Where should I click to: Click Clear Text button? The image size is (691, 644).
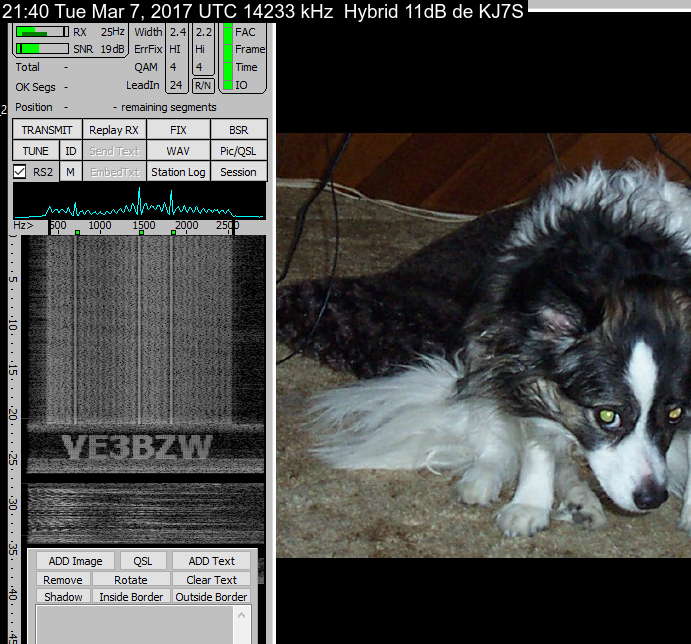[x=212, y=580]
